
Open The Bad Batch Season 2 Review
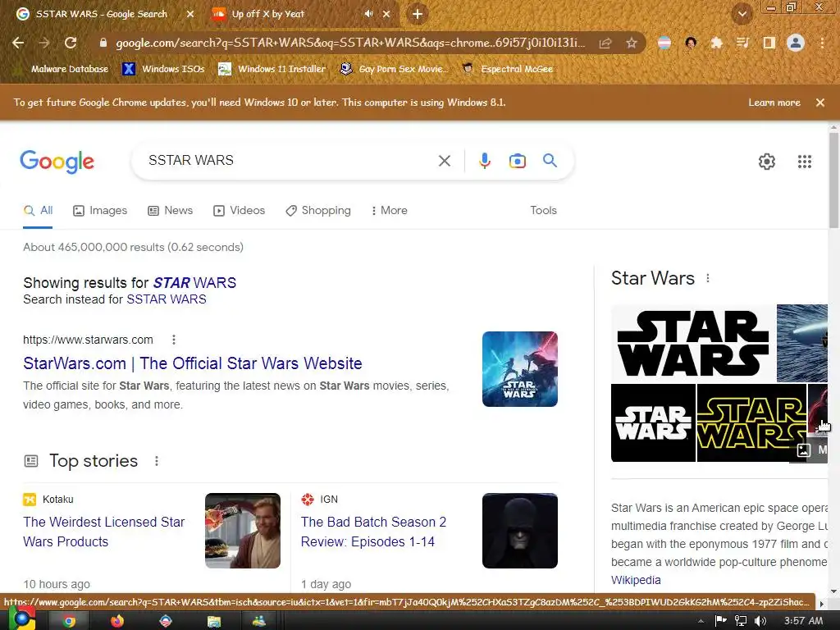373,532
